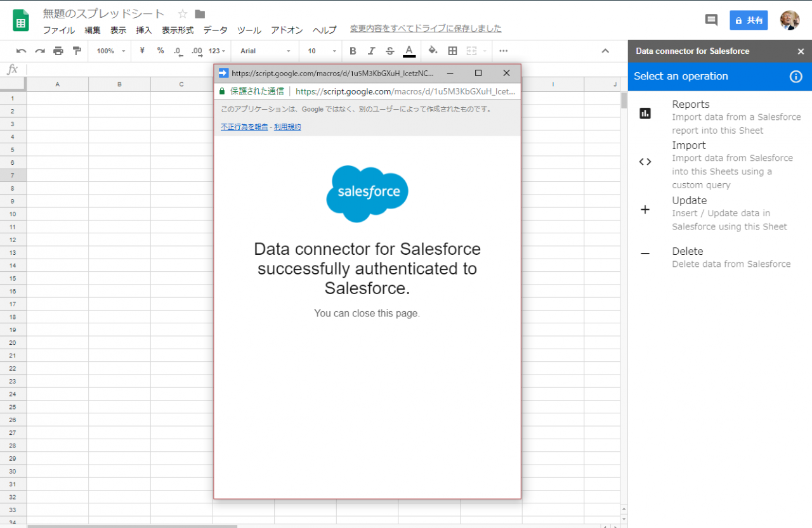Screen dimensions: 812x528
Task: Open the merge cells dropdown arrow
Action: (x=485, y=51)
